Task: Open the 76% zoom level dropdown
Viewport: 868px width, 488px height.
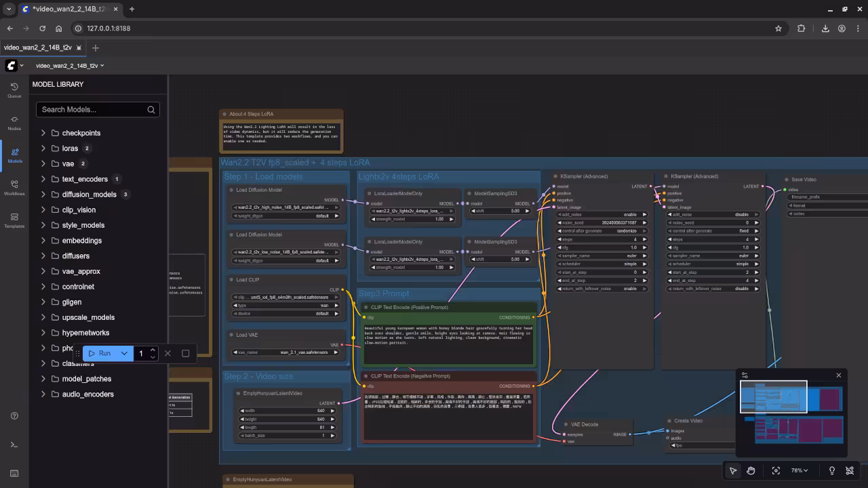Action: [800, 470]
